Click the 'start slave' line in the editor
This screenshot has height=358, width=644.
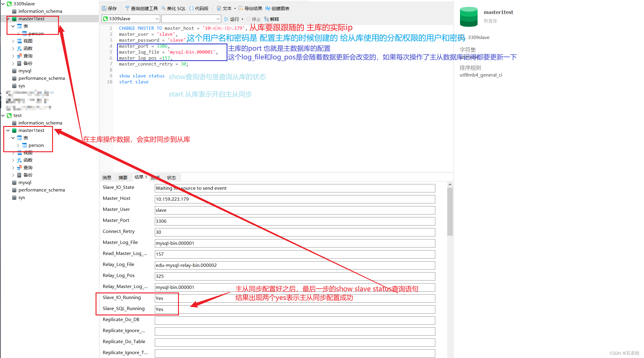pyautogui.click(x=134, y=82)
